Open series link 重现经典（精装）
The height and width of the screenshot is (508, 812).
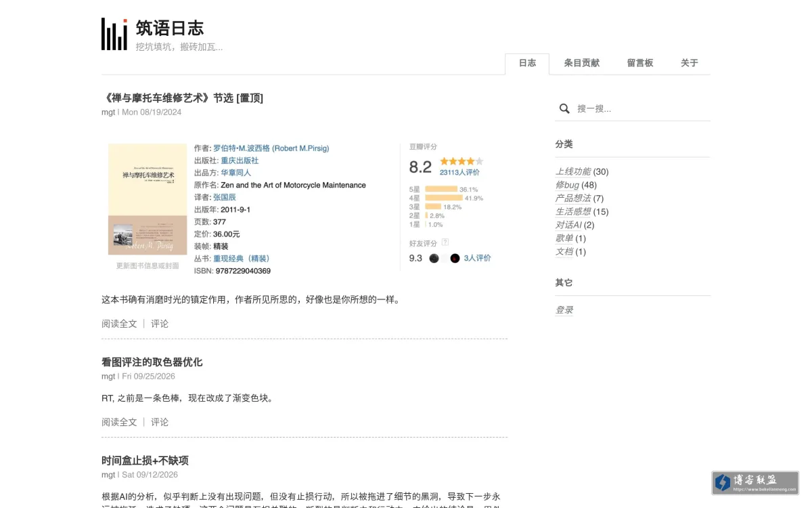[242, 258]
